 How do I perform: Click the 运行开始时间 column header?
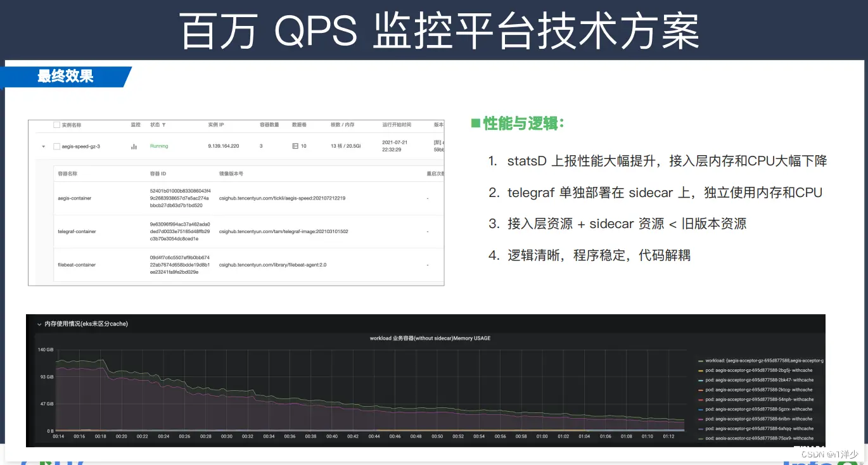(x=397, y=125)
